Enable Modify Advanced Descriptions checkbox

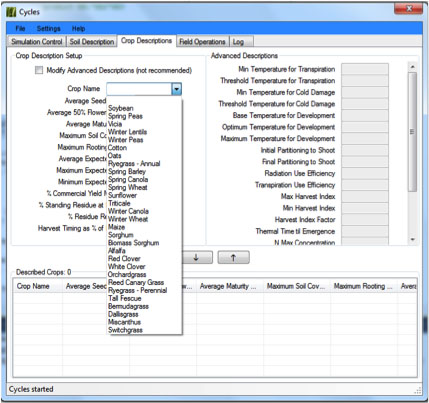point(39,70)
